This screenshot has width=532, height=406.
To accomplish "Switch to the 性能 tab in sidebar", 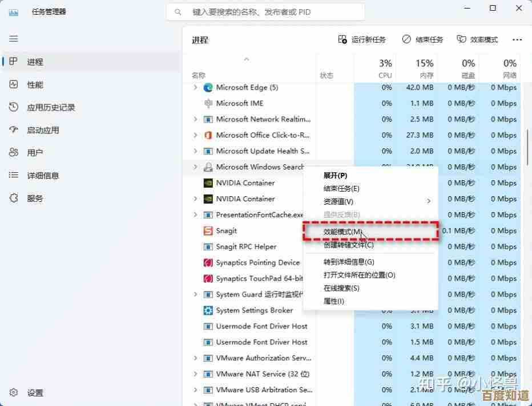I will point(35,84).
